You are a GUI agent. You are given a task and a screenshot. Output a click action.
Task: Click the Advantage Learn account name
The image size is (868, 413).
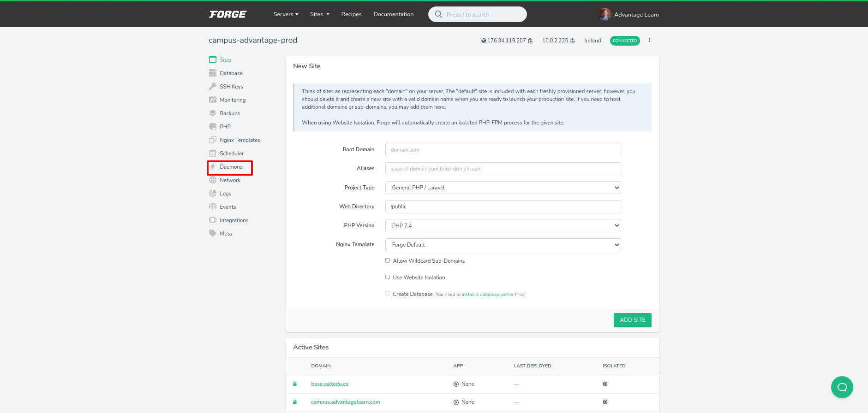pyautogui.click(x=636, y=15)
